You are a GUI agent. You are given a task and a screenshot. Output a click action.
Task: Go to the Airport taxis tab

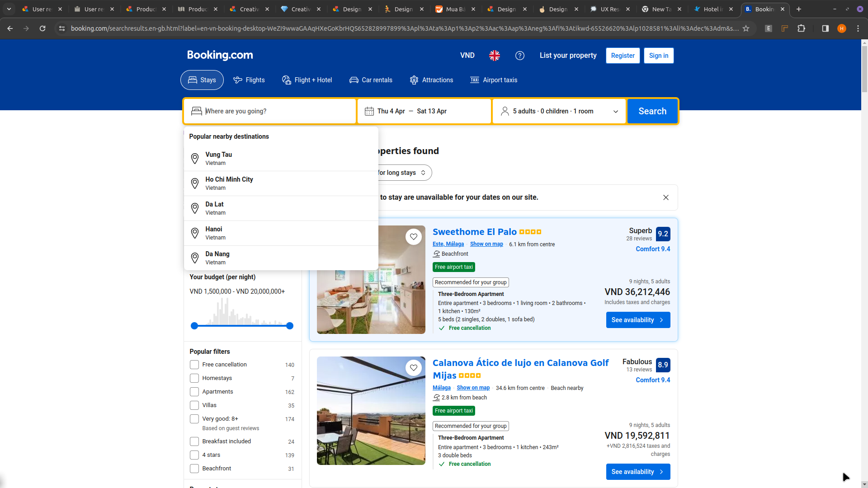coord(494,80)
